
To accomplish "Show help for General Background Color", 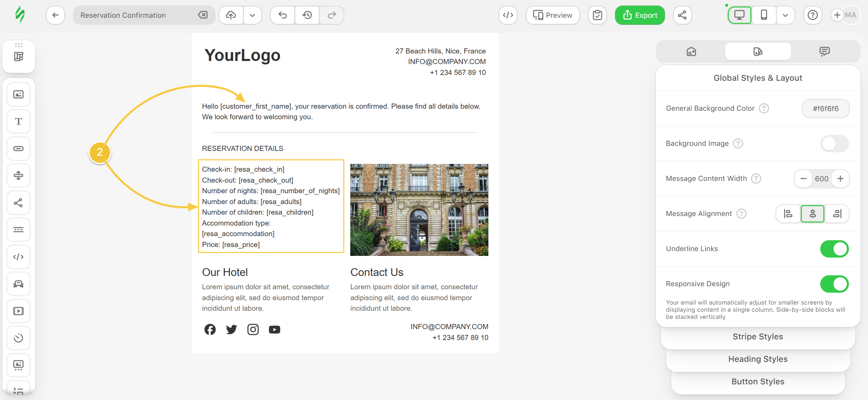I will (764, 108).
